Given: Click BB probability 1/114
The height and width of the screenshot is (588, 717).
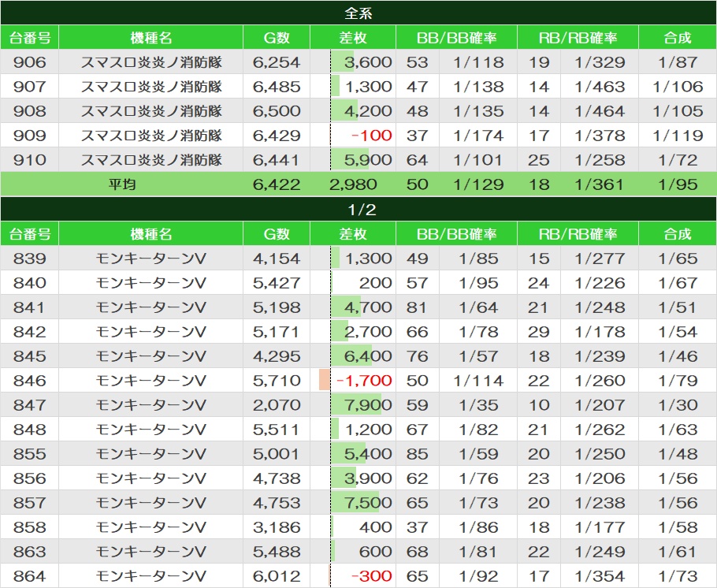Looking at the screenshot, I should click(478, 381).
